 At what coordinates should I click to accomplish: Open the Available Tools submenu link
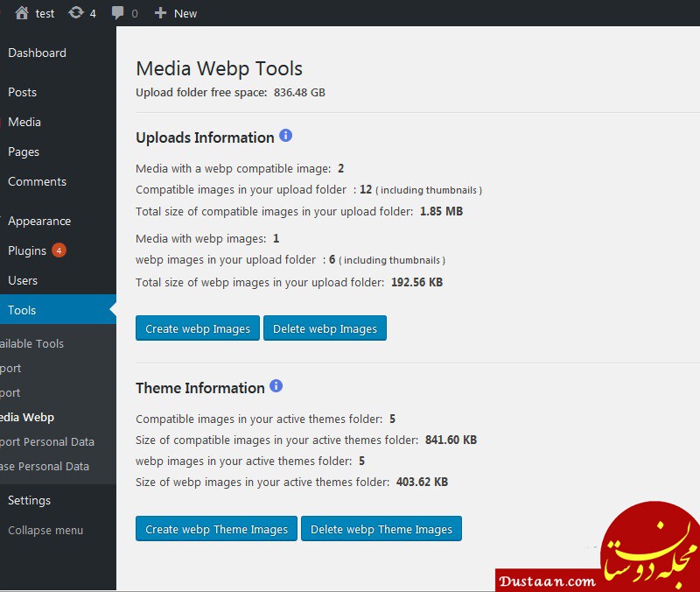tap(32, 343)
